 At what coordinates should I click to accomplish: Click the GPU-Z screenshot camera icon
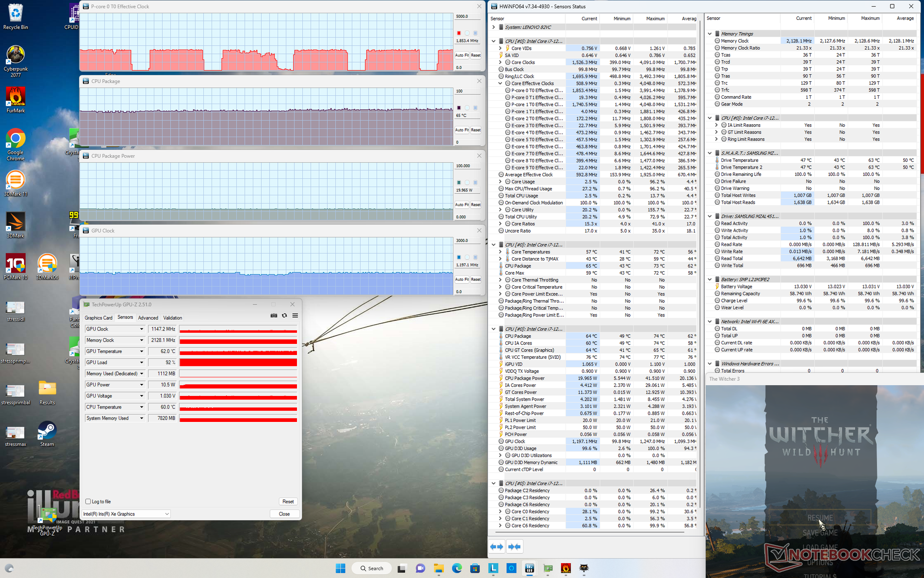coord(274,315)
